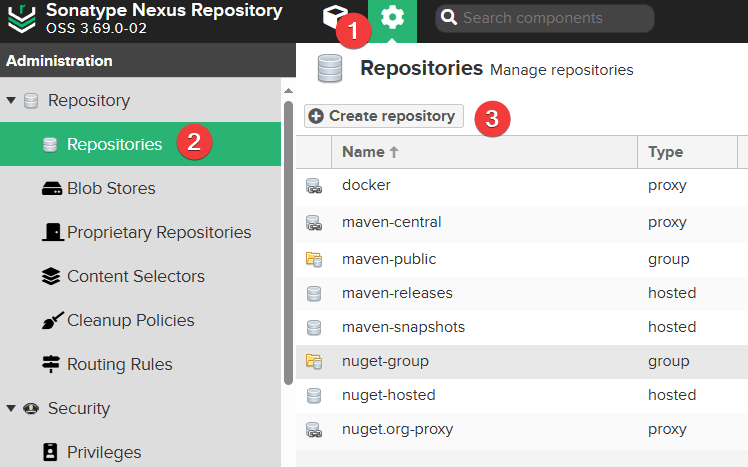Click the sidebar vertical scrollbar
748x467 pixels.
tap(289, 240)
